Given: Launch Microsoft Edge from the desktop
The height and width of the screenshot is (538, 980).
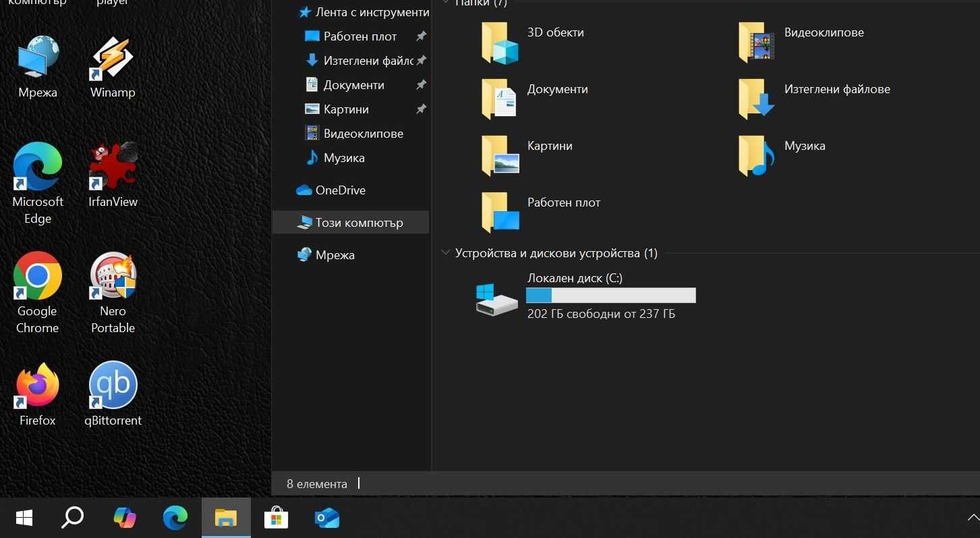Looking at the screenshot, I should click(38, 183).
